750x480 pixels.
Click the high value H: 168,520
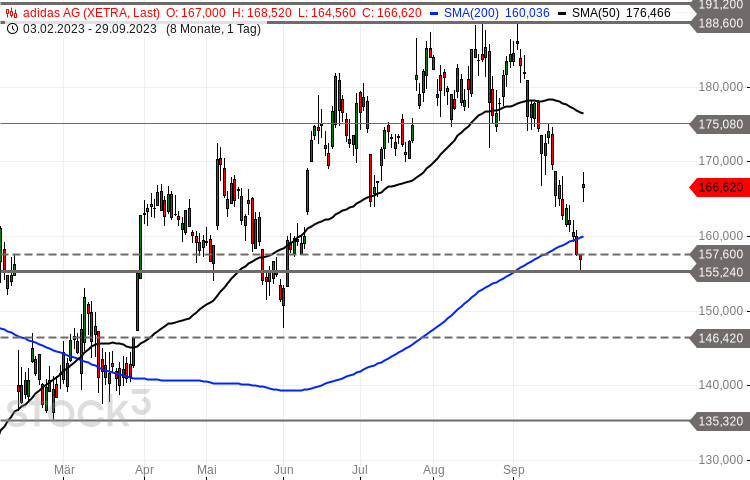pos(262,13)
